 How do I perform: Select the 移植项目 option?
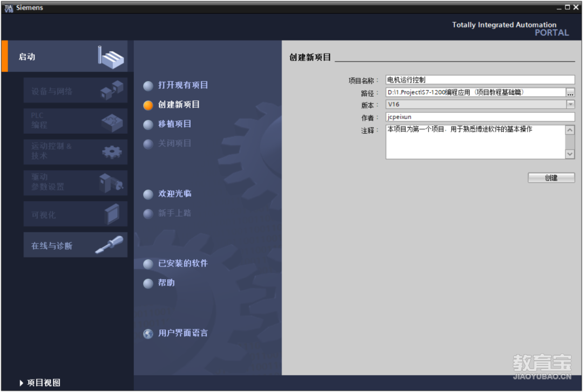[174, 124]
